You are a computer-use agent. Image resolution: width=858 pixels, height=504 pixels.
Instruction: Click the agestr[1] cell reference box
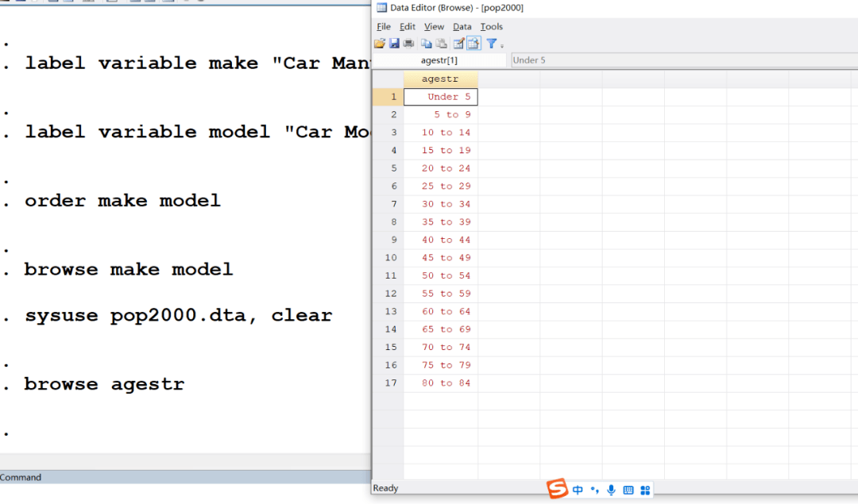[439, 60]
